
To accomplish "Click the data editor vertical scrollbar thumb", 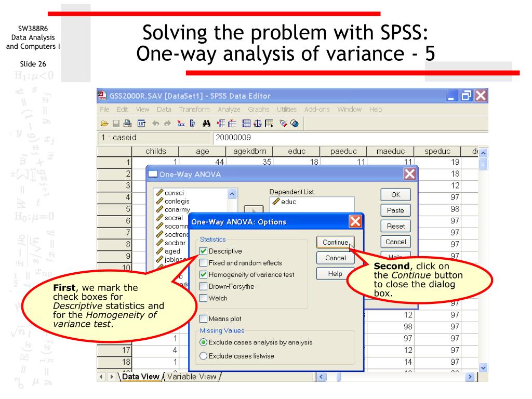I will [483, 164].
